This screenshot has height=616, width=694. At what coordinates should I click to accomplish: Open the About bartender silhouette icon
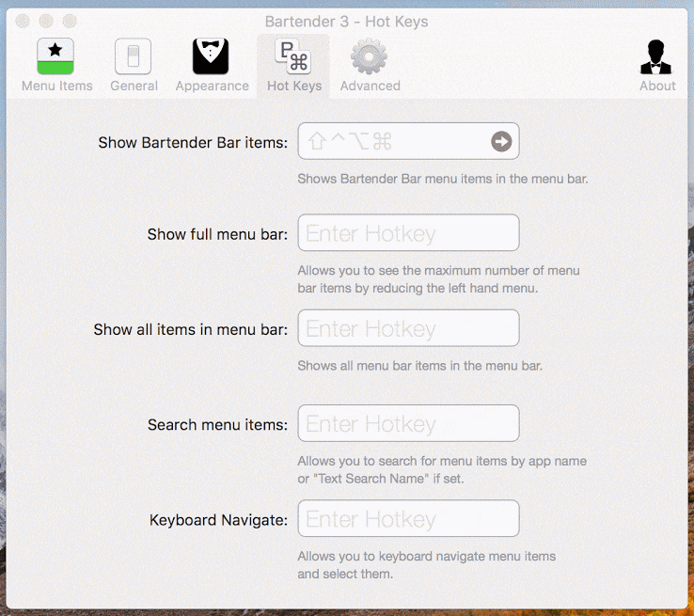(656, 56)
